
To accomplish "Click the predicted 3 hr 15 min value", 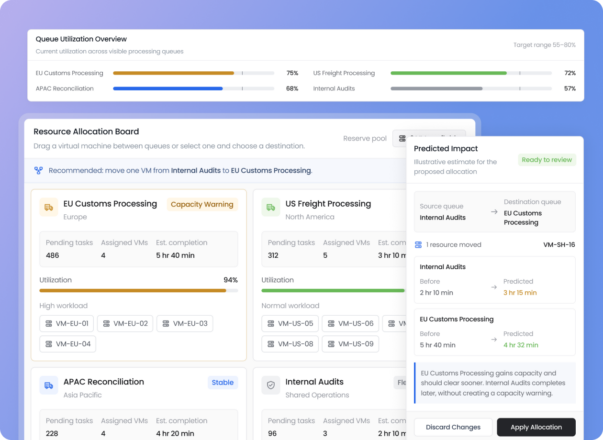I will [520, 293].
